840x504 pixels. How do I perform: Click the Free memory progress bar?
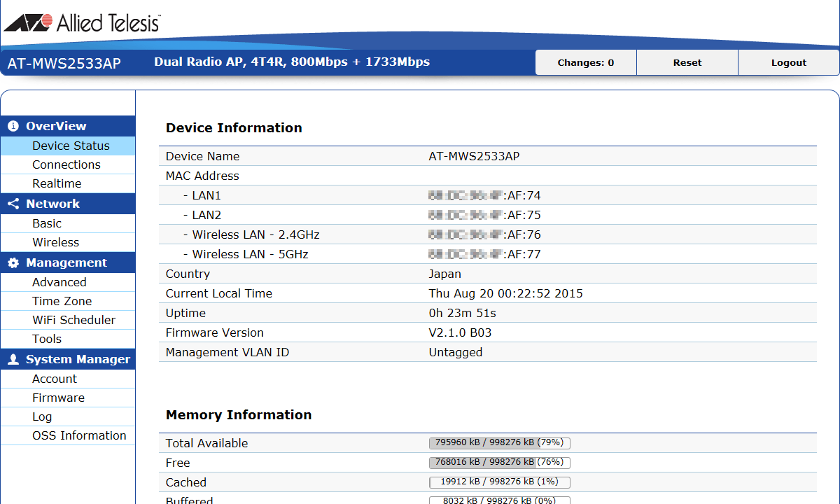[x=500, y=463]
